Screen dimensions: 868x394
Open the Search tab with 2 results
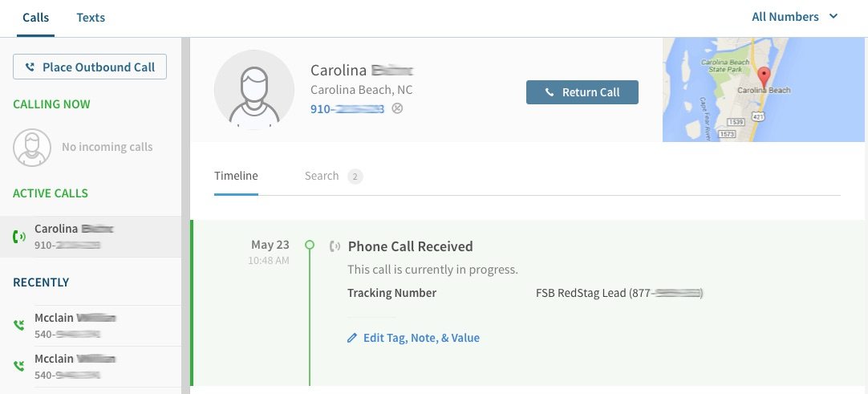(333, 177)
